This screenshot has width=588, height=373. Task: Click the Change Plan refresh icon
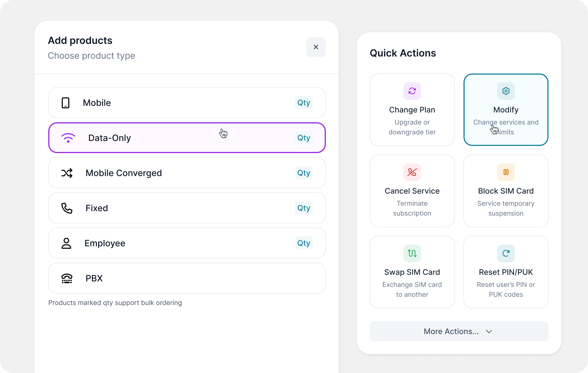(412, 91)
